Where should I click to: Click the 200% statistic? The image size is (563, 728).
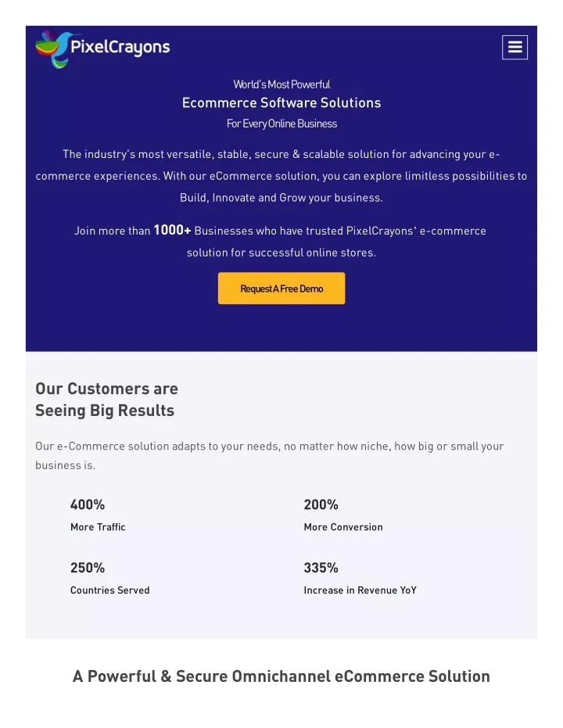pyautogui.click(x=321, y=504)
